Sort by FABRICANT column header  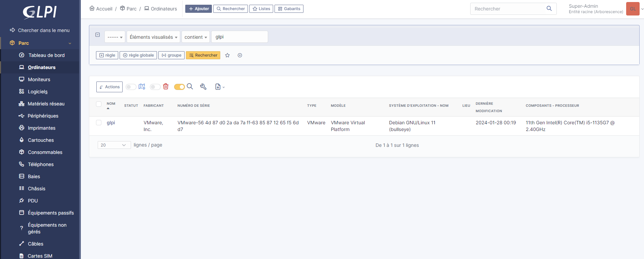pos(154,106)
